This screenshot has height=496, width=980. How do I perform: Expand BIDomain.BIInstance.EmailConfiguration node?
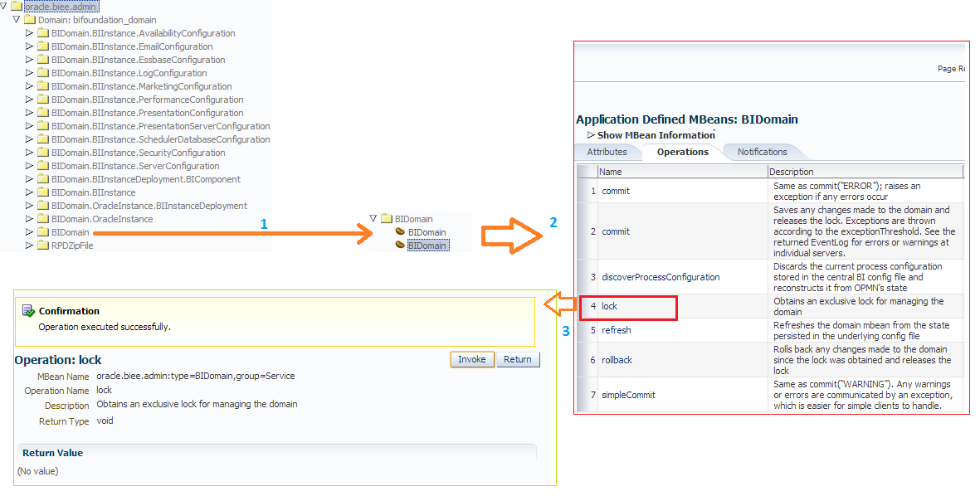click(x=29, y=46)
